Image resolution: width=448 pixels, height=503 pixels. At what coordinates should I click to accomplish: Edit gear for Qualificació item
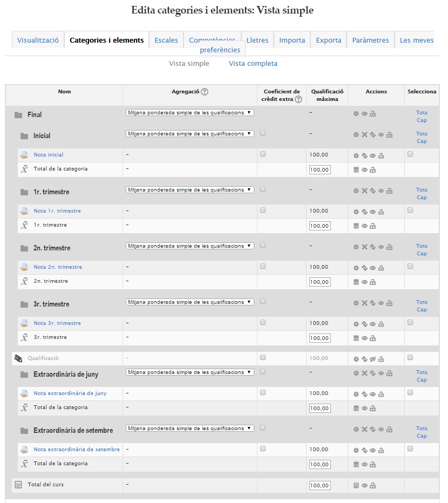pos(356,359)
